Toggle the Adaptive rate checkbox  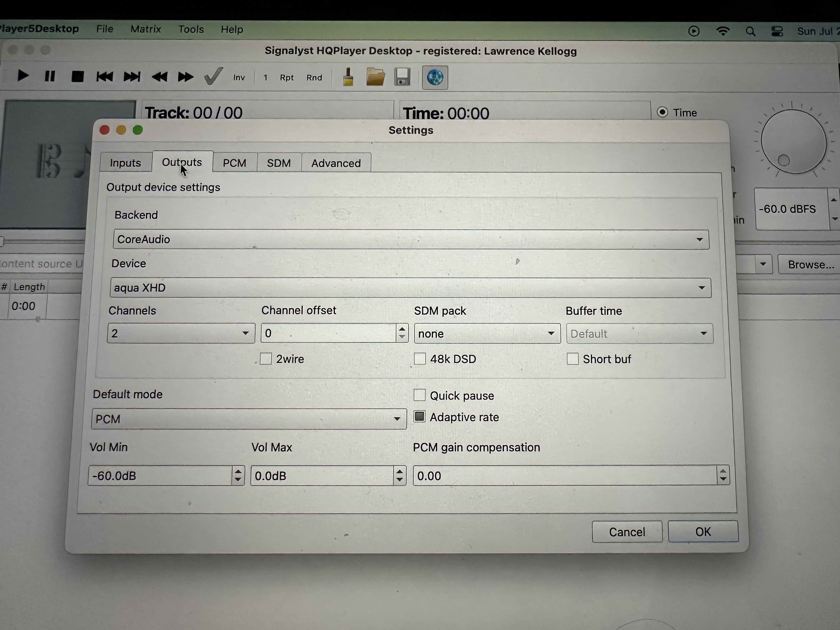tap(419, 417)
